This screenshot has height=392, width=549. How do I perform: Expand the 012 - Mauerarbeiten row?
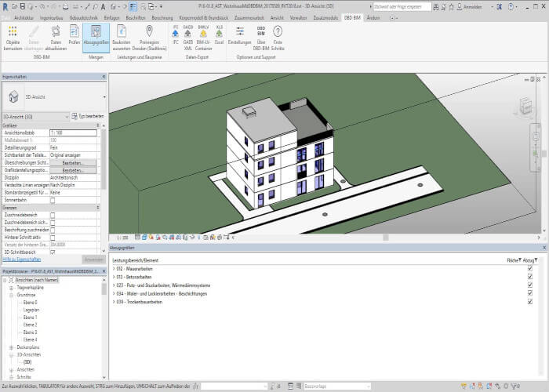(115, 269)
